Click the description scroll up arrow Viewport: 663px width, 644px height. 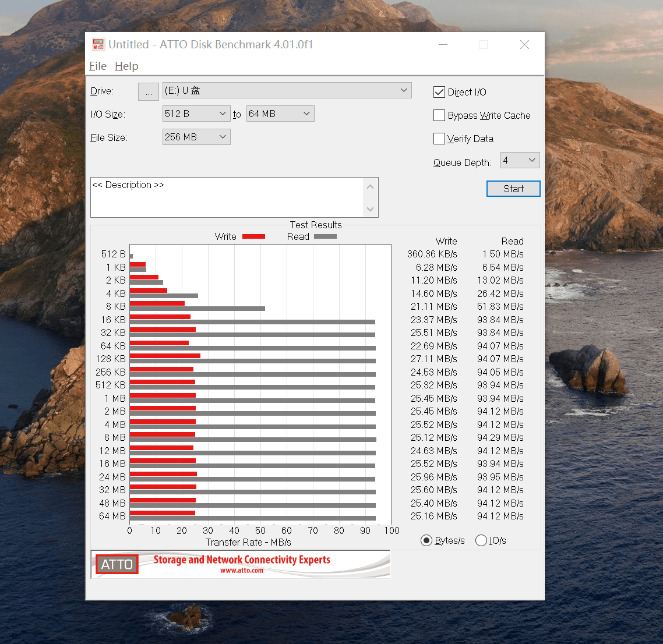[371, 187]
